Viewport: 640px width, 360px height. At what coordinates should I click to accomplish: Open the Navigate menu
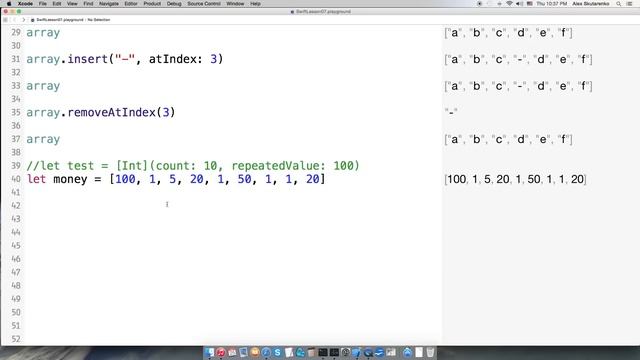point(109,4)
